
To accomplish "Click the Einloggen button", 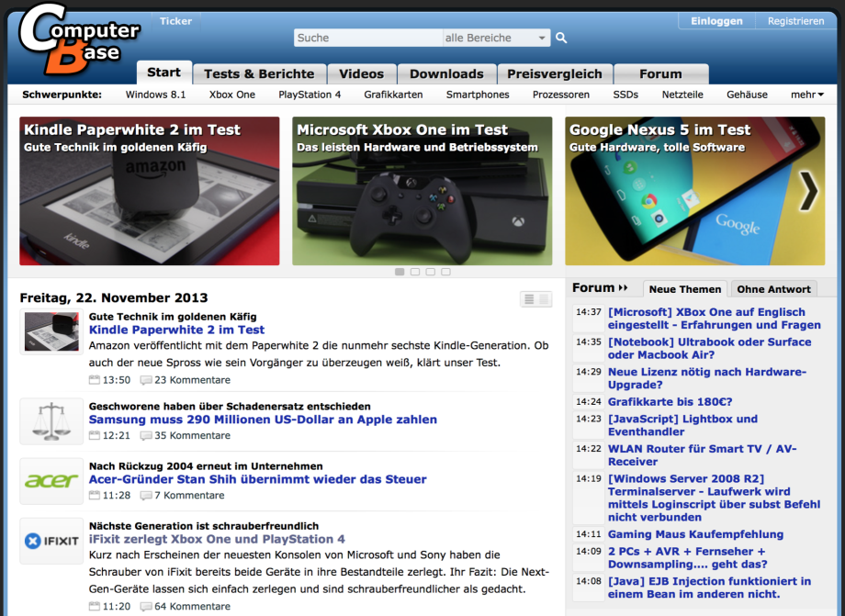I will 716,21.
